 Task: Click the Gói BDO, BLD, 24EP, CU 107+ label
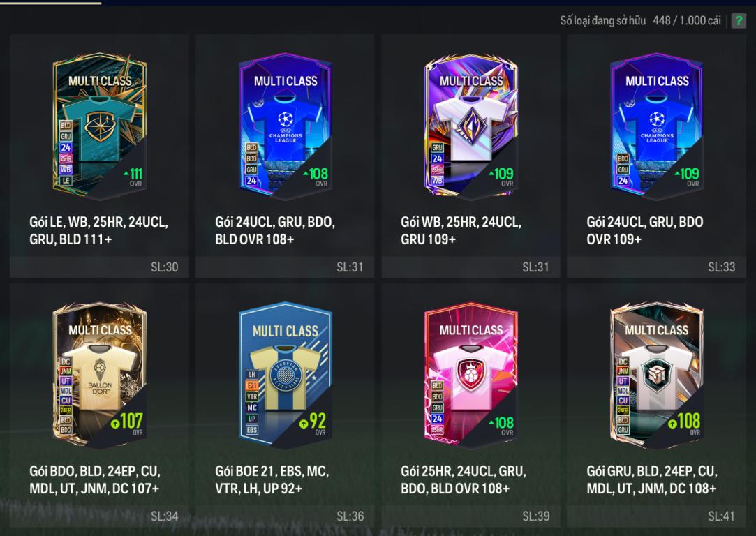click(95, 479)
